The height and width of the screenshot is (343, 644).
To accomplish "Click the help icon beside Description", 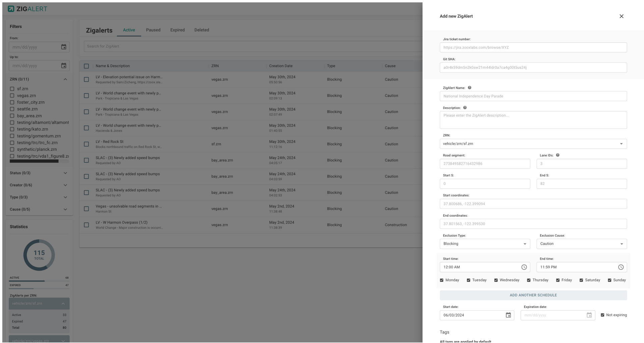I will click(x=465, y=107).
